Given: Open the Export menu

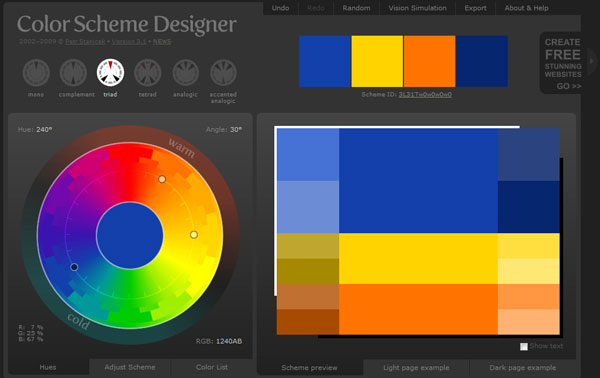Looking at the screenshot, I should pyautogui.click(x=475, y=8).
